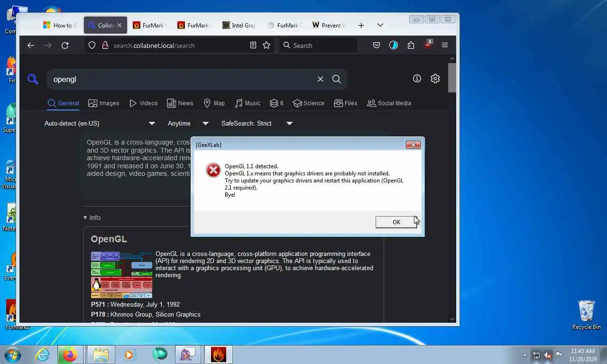
Task: Select the General search category
Action: pos(64,103)
